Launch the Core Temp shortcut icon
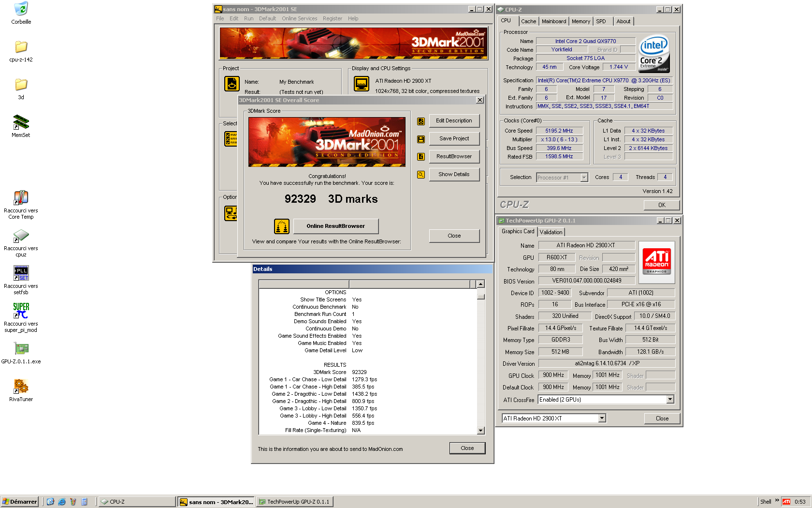812x508 pixels. tap(21, 198)
